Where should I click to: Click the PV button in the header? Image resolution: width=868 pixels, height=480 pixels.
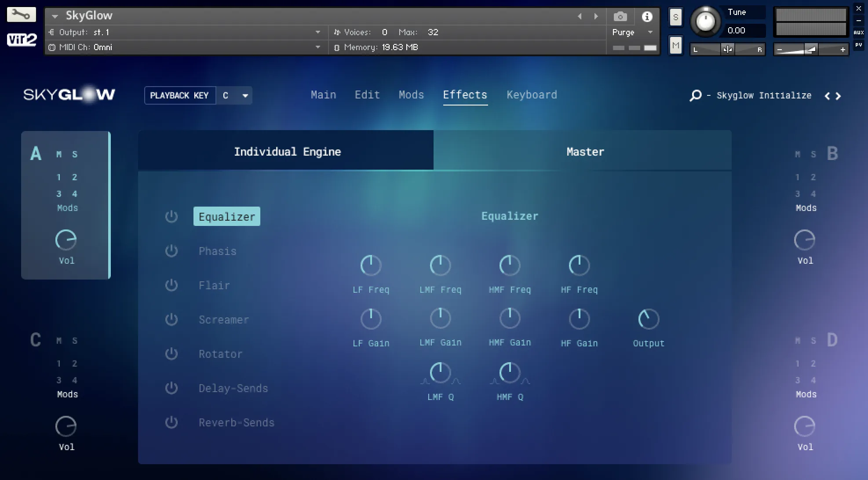click(858, 45)
